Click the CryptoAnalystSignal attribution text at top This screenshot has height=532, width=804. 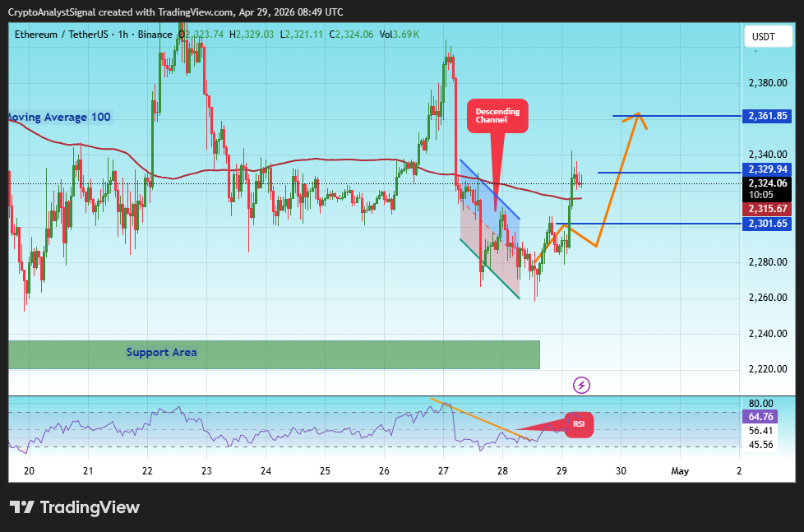pos(175,12)
